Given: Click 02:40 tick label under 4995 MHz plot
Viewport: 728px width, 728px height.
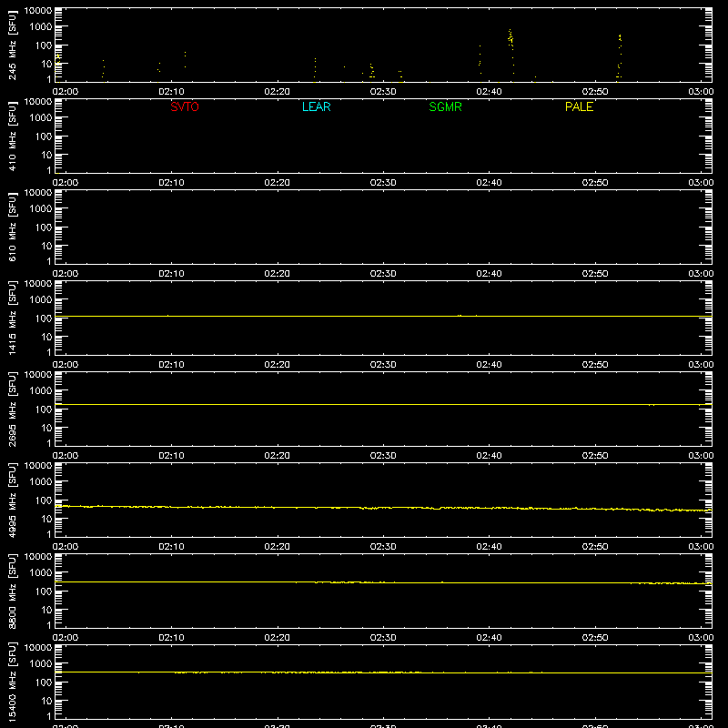Looking at the screenshot, I should click(489, 547).
